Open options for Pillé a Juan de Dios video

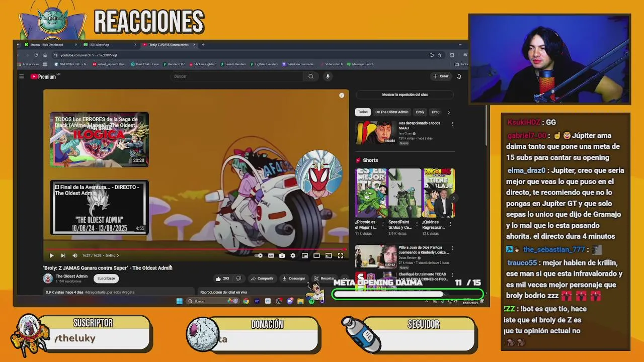click(x=452, y=248)
